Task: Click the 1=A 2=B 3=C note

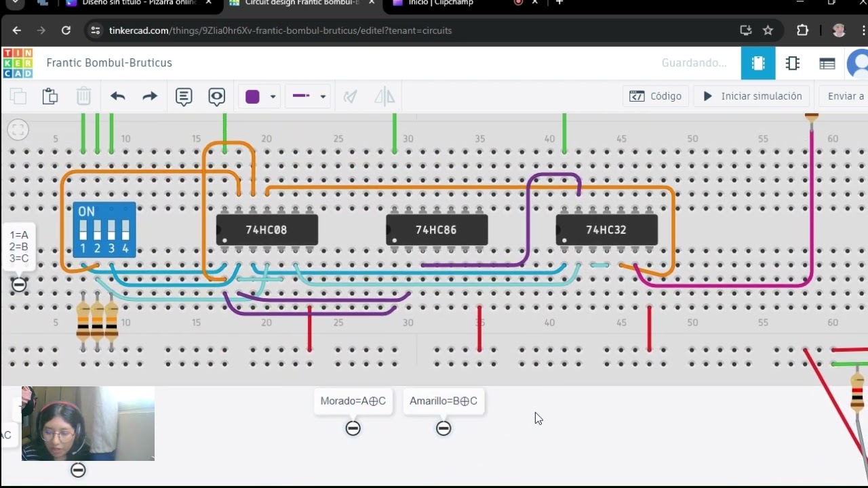Action: (x=19, y=247)
